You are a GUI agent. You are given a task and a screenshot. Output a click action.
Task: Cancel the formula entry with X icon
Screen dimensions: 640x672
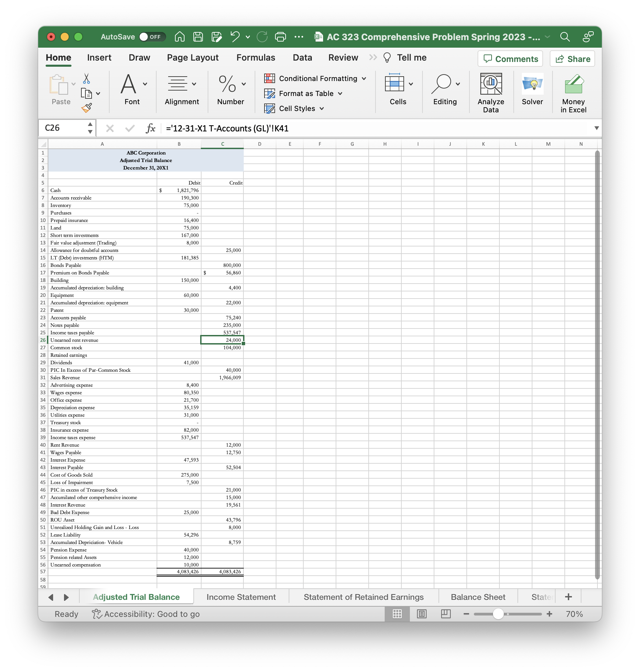click(x=110, y=128)
